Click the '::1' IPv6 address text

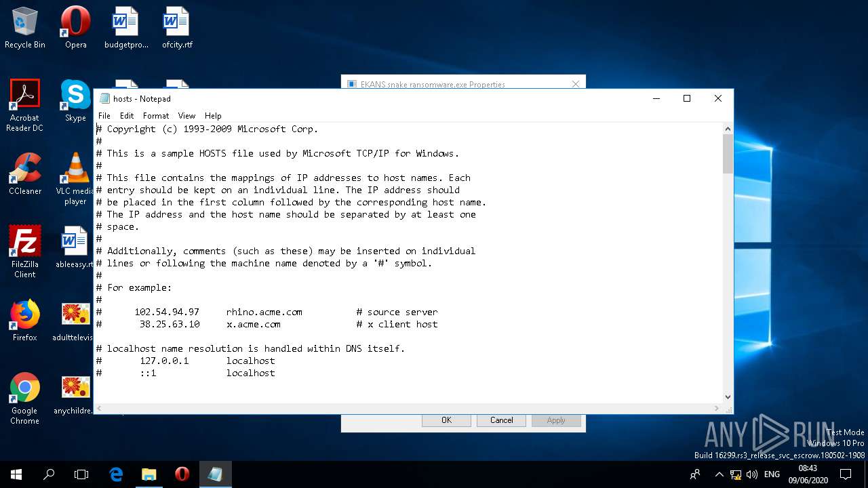[148, 373]
